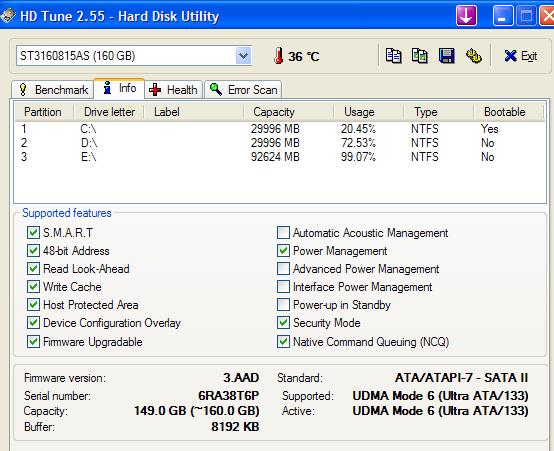Switch to the Benchmark tab
The image size is (554, 451).
53,89
